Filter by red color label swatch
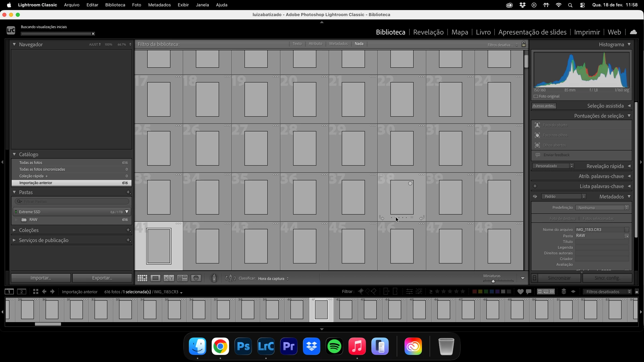This screenshot has width=644, height=362. point(474,292)
